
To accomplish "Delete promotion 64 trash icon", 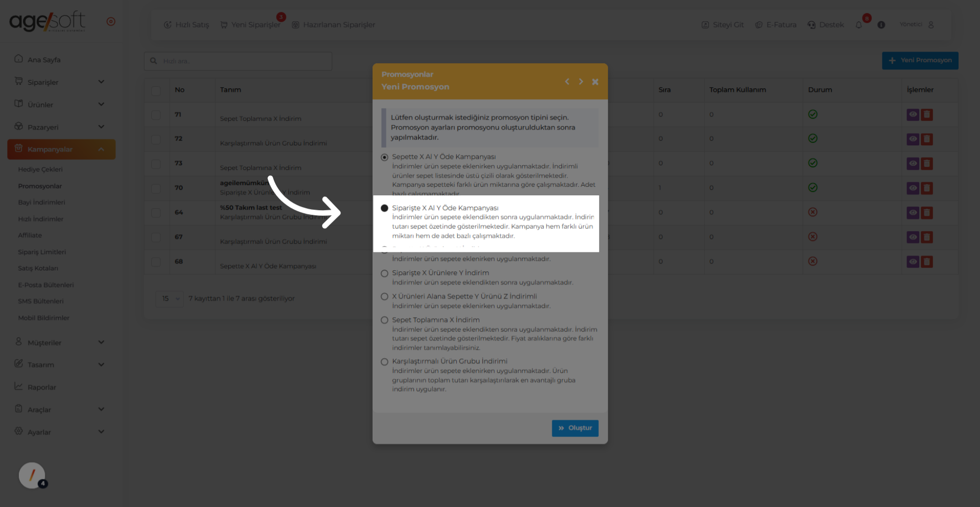I will point(927,213).
